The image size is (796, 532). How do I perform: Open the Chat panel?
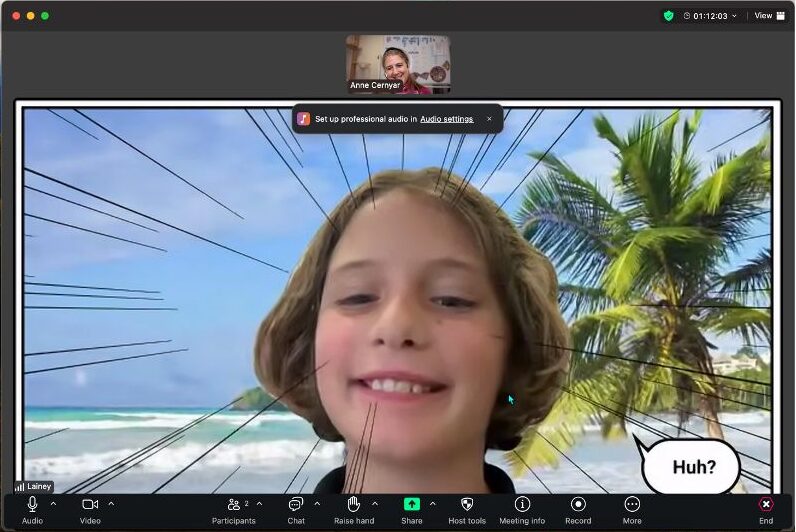click(x=296, y=510)
